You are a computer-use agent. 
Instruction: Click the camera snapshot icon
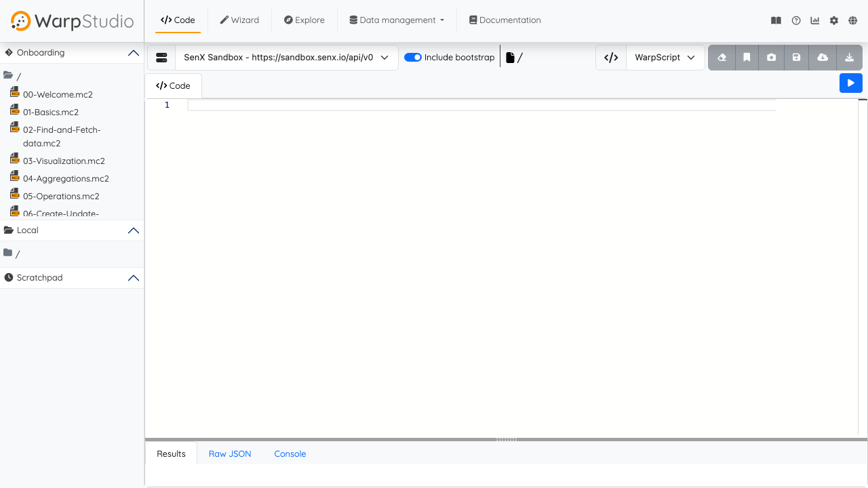pos(772,58)
